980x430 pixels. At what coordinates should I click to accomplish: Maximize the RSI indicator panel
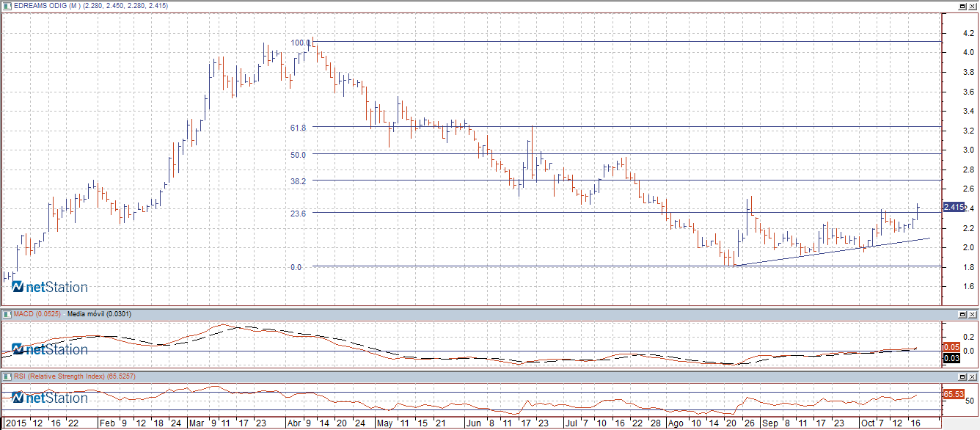(962, 376)
